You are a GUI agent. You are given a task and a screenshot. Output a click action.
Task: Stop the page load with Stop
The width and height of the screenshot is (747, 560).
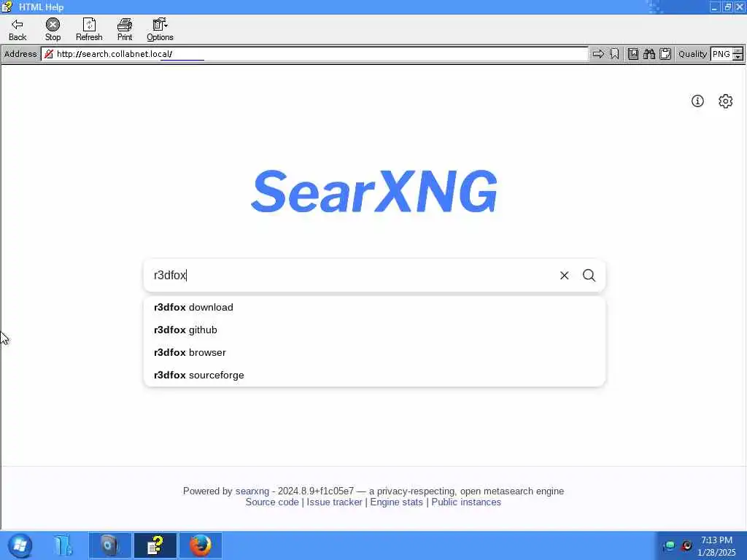(53, 29)
